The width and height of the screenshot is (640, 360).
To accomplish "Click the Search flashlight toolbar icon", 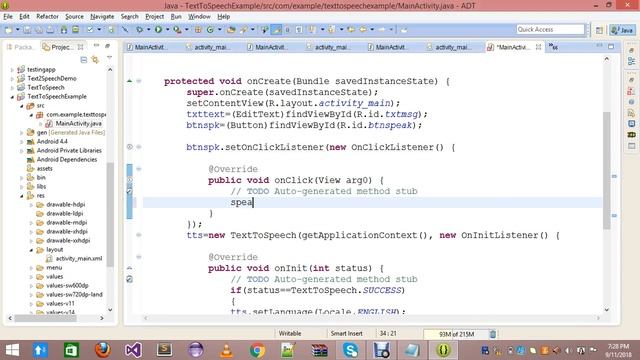I will (244, 30).
